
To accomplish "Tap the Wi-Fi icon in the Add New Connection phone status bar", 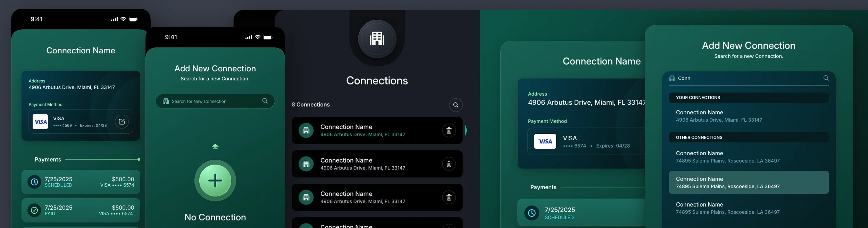I will [258, 37].
